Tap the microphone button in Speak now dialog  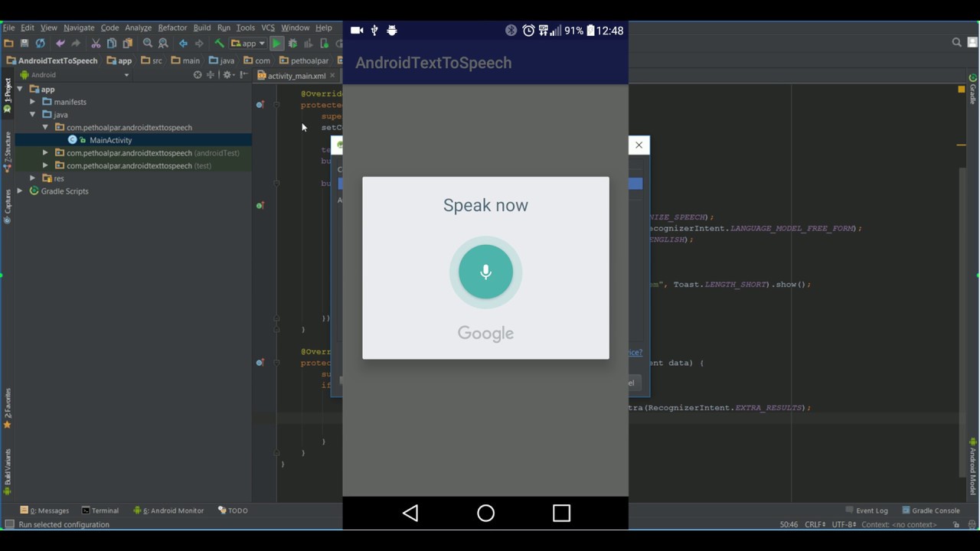485,272
